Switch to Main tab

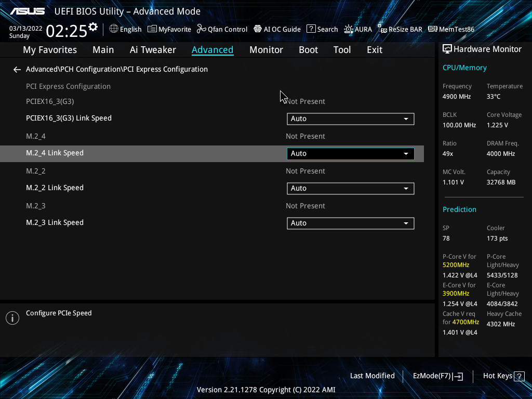coord(103,50)
